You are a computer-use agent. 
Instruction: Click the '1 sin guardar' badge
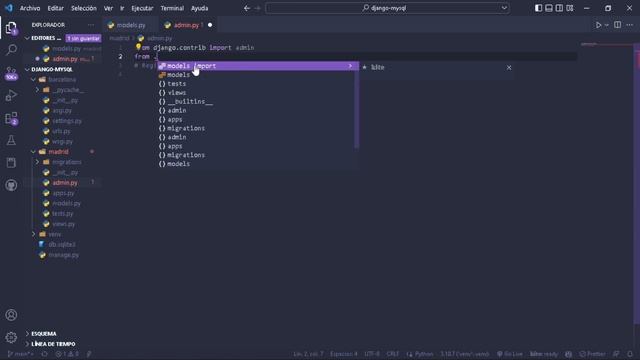(84, 38)
